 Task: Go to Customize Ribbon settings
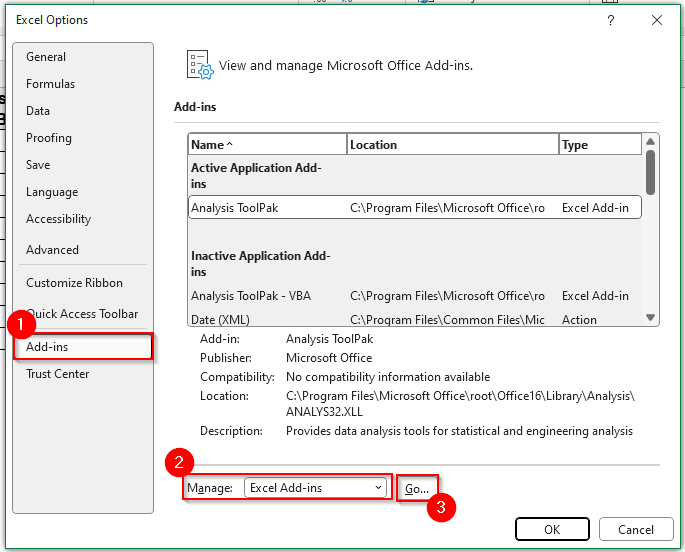pyautogui.click(x=74, y=283)
